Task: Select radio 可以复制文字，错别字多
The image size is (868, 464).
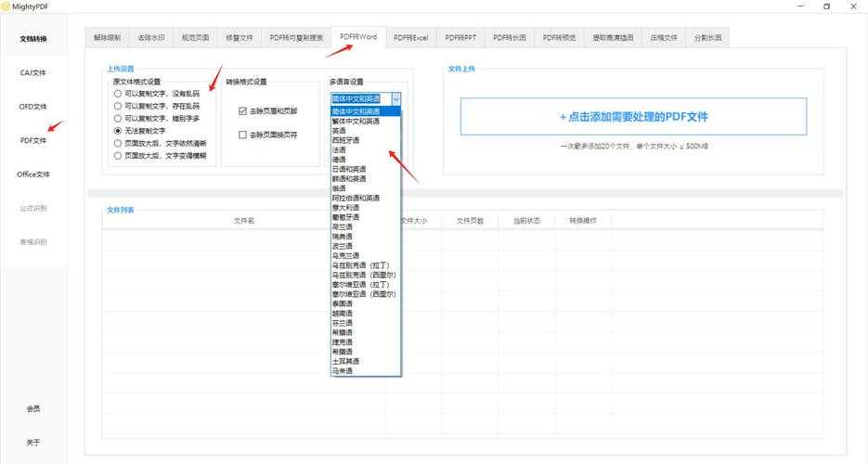Action: point(157,119)
